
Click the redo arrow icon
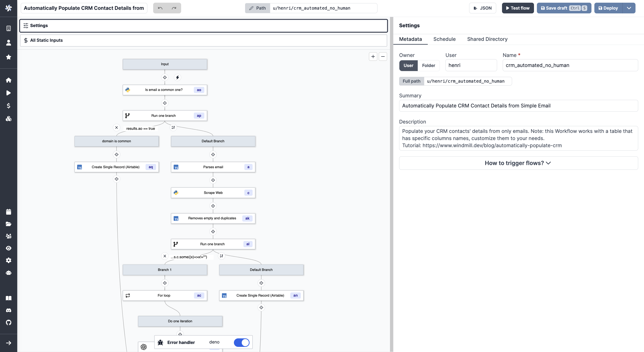[x=174, y=8]
